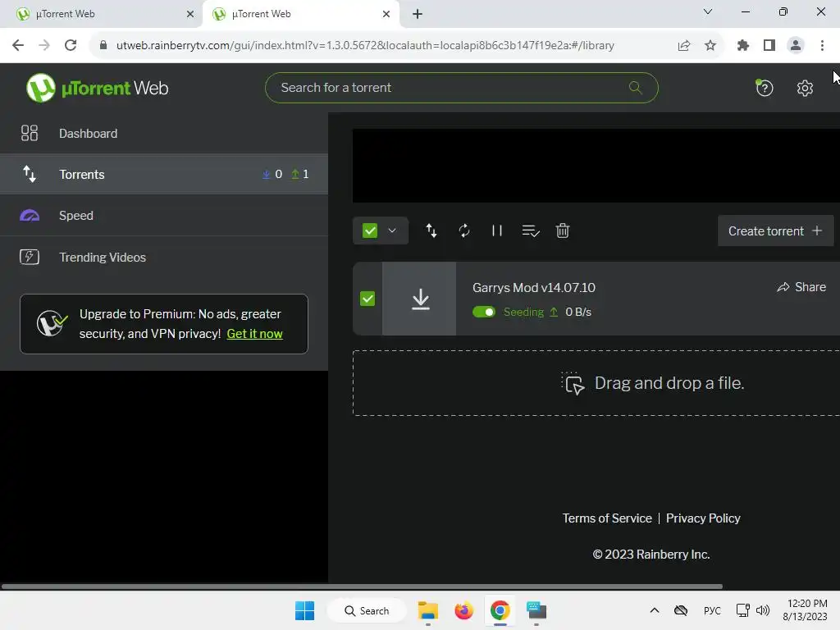The image size is (840, 630).
Task: Open the Privacy Policy link
Action: pyautogui.click(x=703, y=518)
